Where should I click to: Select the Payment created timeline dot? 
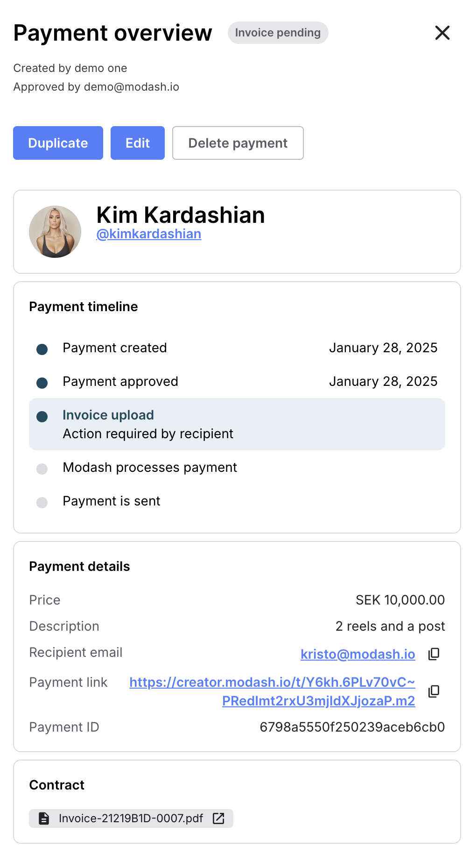(42, 349)
